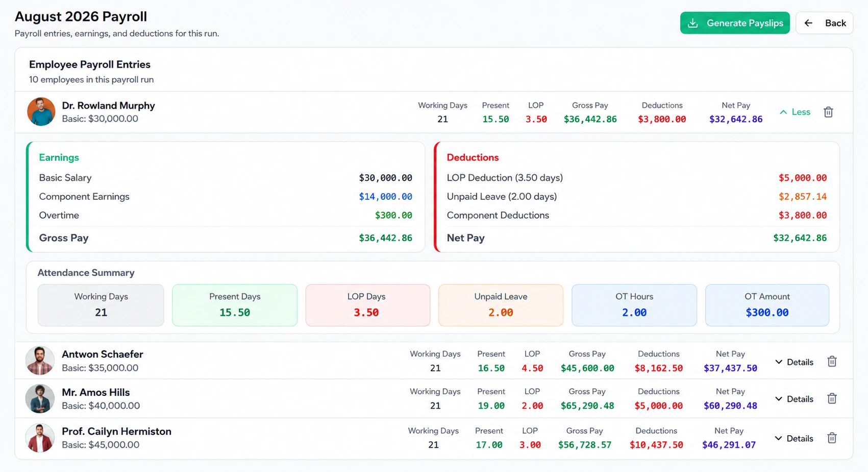Screen dimensions: 868x472
Task: Click Antwon Schaefer's LOP value 4.50
Action: click(532, 368)
